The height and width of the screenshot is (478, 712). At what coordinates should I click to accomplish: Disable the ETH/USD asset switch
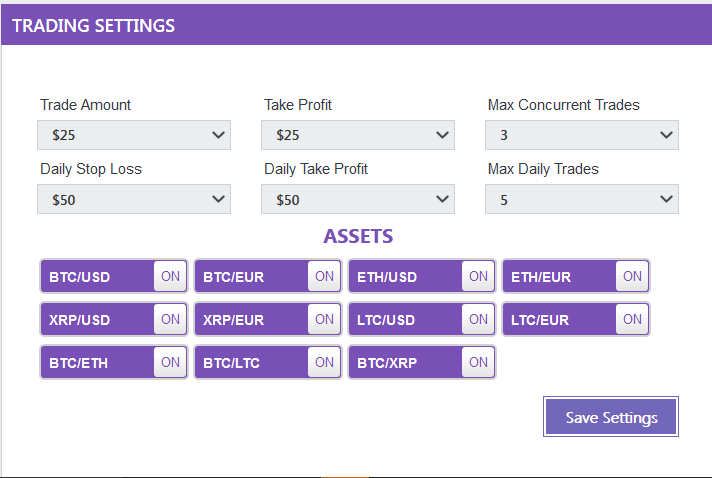(478, 277)
